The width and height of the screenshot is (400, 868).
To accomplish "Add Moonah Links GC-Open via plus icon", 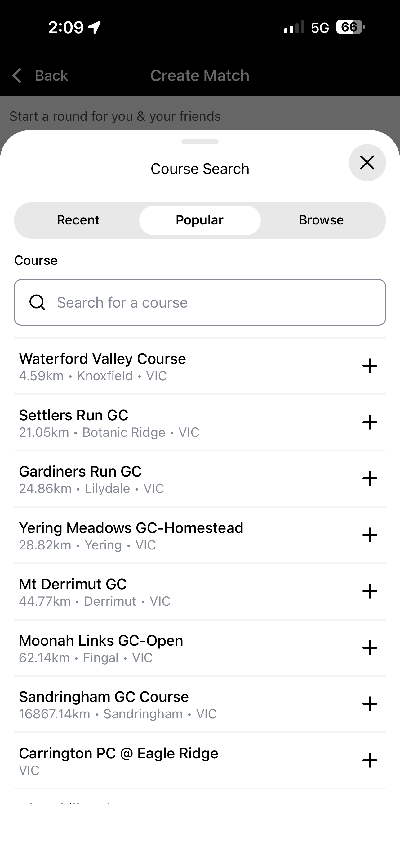I will [x=370, y=648].
